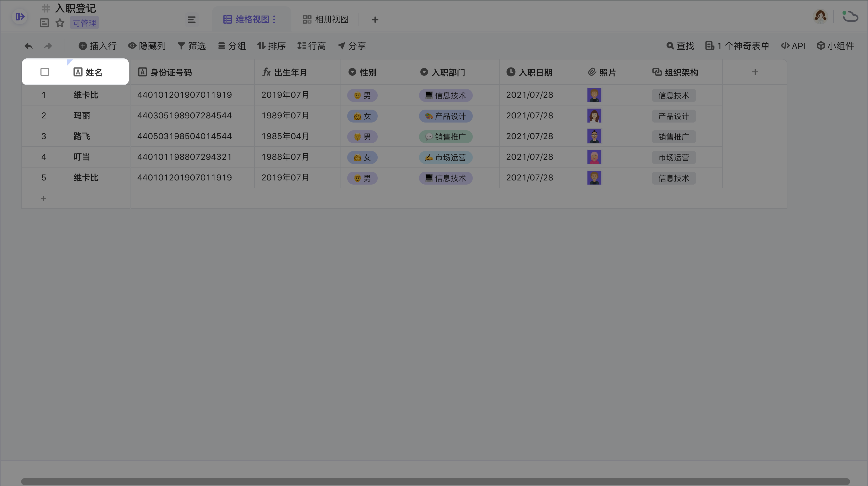Click 产品设计 department tag in 入职部门

click(445, 116)
